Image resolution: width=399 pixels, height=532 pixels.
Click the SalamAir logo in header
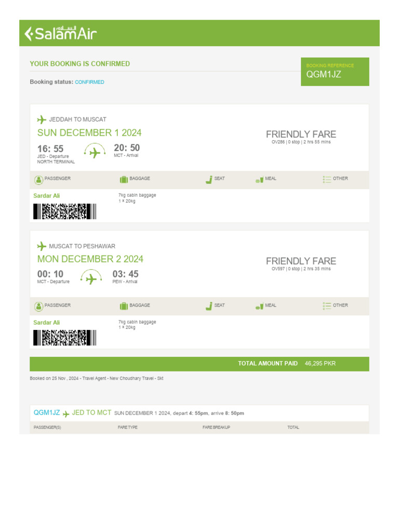coord(60,34)
